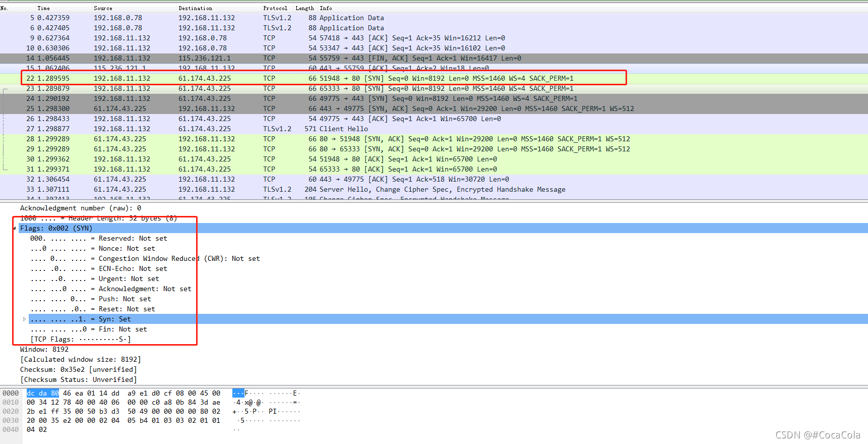Select packet 30 ACK 51948 → 80
Screen dimensions: 868x444
(x=434, y=159)
